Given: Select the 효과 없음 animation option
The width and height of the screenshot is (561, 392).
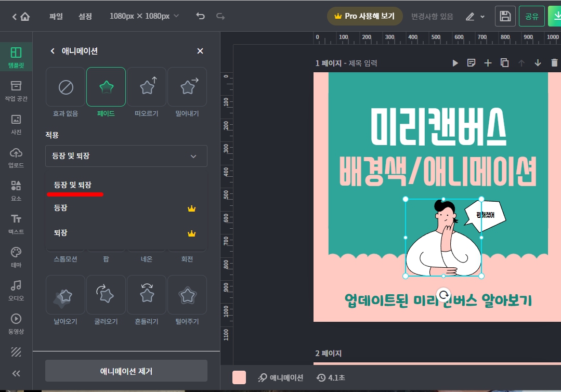Looking at the screenshot, I should 65,87.
